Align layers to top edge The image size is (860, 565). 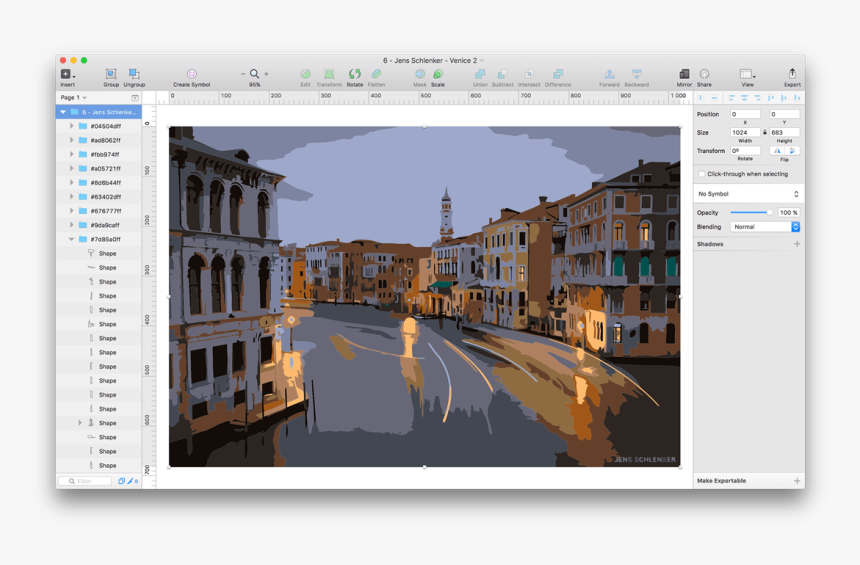[x=771, y=98]
